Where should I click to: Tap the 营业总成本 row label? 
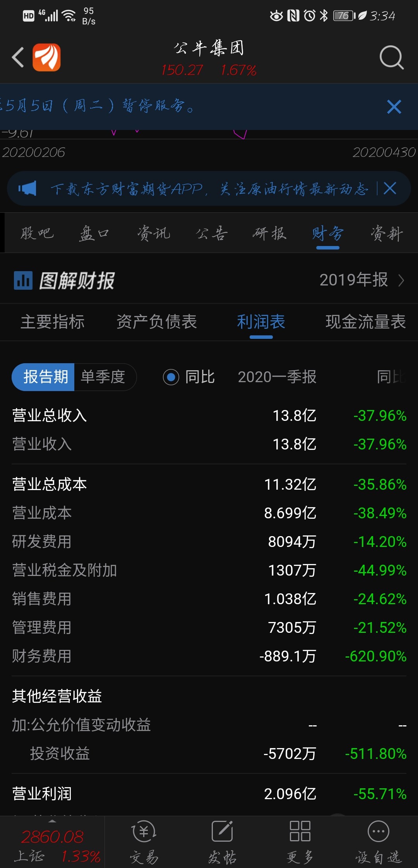tap(50, 484)
